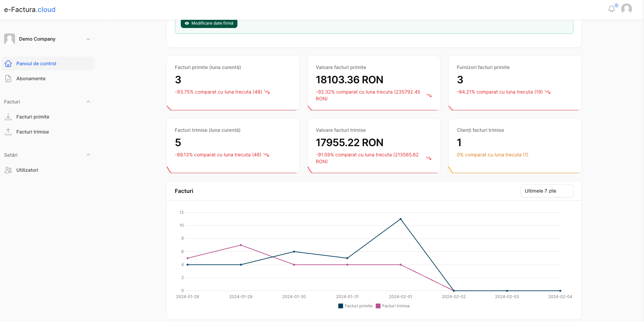The height and width of the screenshot is (322, 644).
Task: Click the 2024-01-28 axis label
Action: 188,297
